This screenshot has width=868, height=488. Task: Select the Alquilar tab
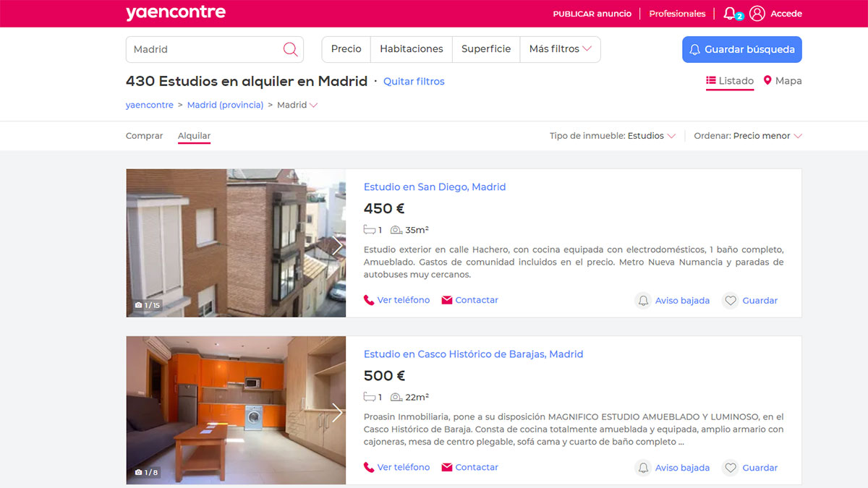194,136
